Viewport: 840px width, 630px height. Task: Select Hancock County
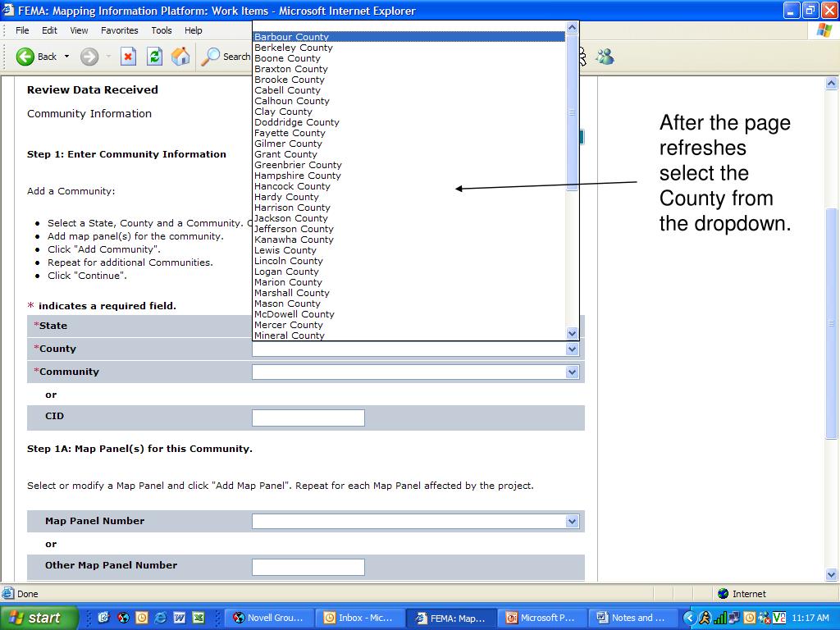pyautogui.click(x=409, y=186)
